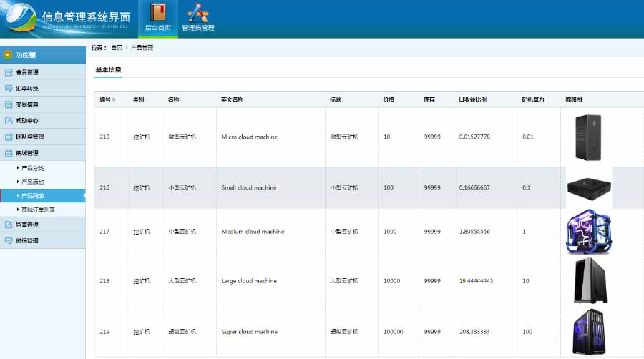Image resolution: width=644 pixels, height=359 pixels.
Task: Open 产品分类 submenu item
Action: click(32, 168)
